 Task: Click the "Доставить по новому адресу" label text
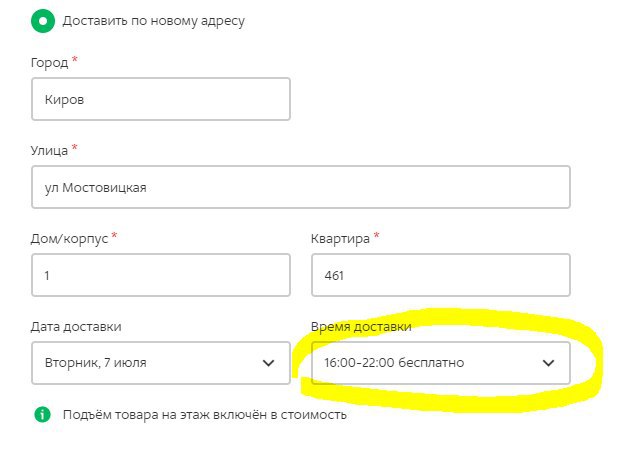(x=152, y=20)
